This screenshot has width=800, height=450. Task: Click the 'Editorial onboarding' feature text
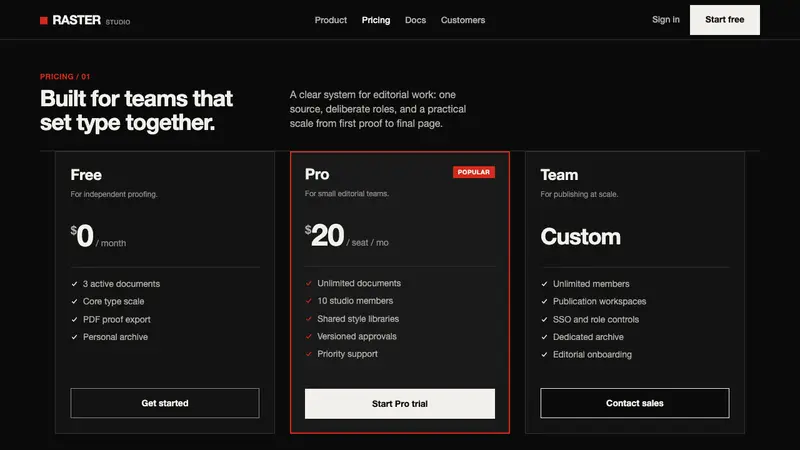click(x=592, y=355)
